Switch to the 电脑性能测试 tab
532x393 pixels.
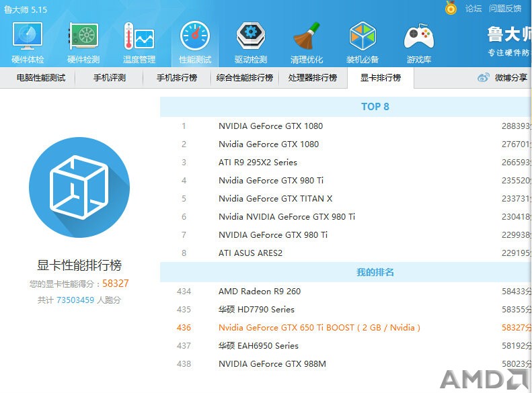click(41, 78)
